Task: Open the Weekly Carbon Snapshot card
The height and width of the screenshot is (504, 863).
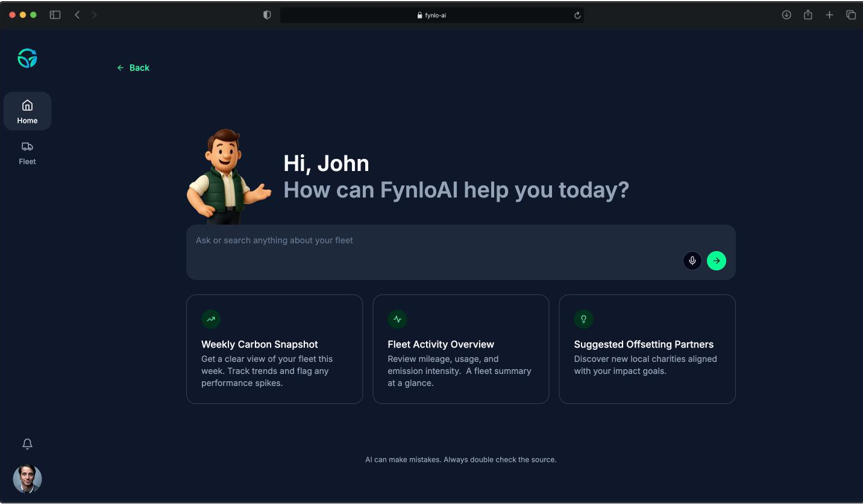Action: [274, 349]
